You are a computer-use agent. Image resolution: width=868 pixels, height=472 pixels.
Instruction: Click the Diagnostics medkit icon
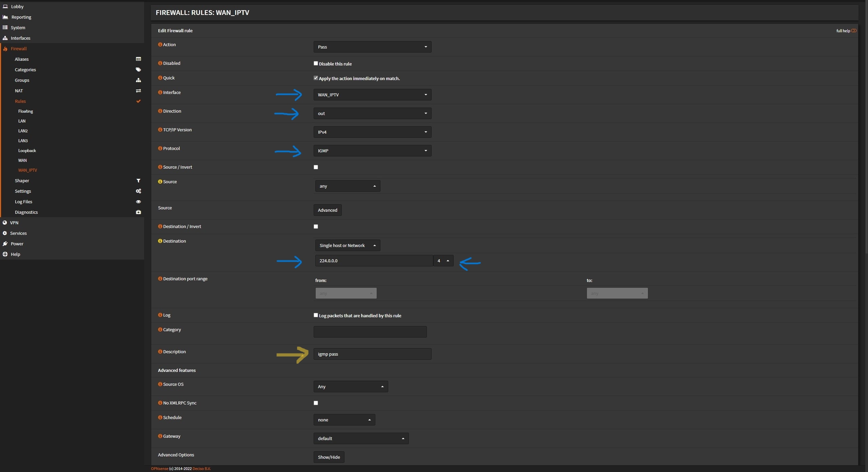click(138, 212)
